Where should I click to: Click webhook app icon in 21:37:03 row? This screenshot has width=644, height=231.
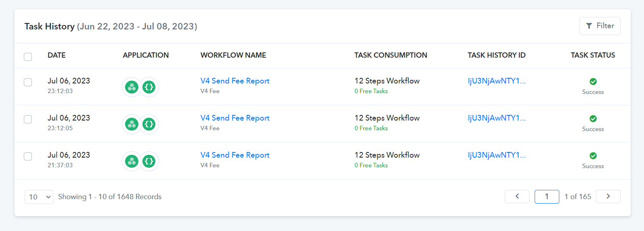pyautogui.click(x=132, y=161)
